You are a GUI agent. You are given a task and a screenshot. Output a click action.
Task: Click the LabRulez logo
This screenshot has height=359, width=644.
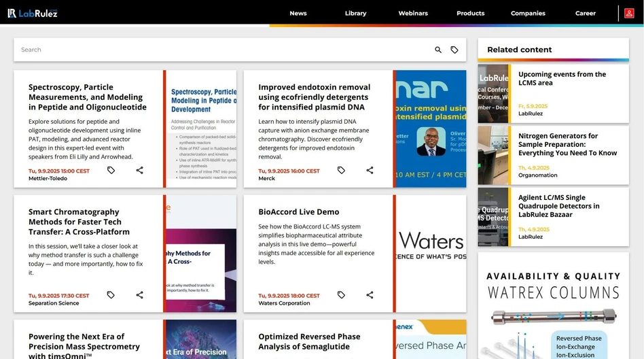click(33, 13)
